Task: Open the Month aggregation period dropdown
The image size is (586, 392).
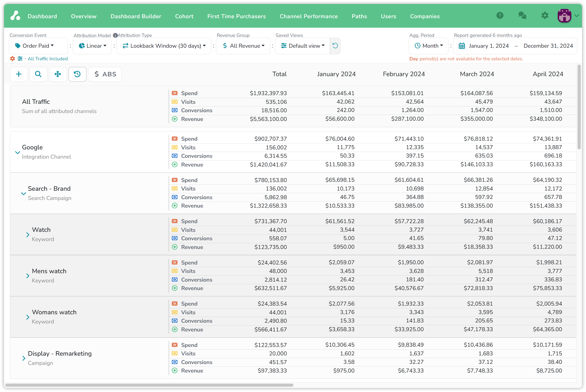Action: click(x=429, y=46)
